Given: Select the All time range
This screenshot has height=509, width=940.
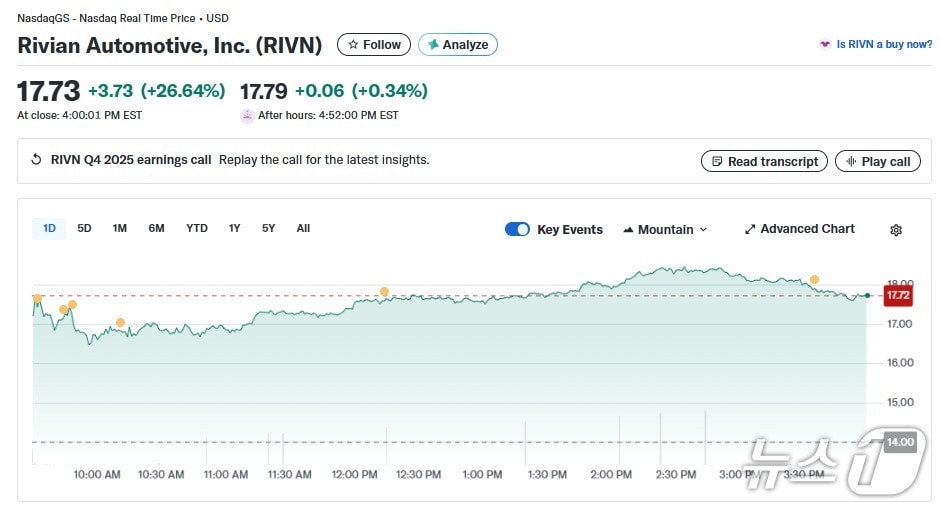Looking at the screenshot, I should point(303,228).
